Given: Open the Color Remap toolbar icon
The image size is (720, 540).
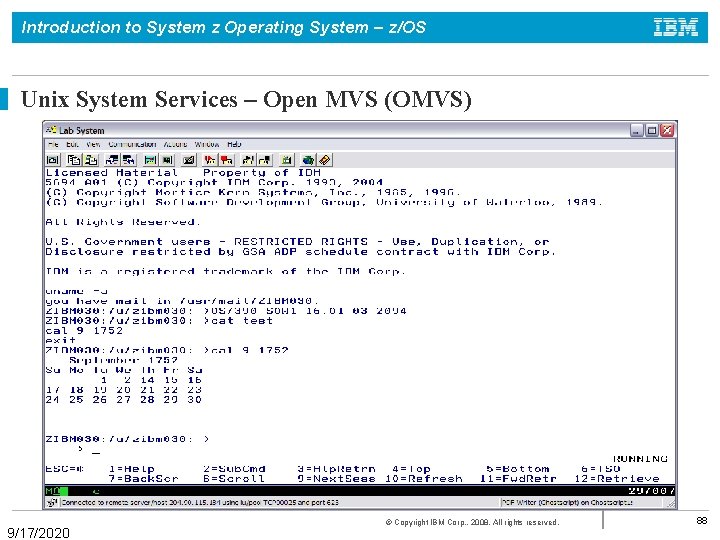Looking at the screenshot, I should click(x=168, y=160).
